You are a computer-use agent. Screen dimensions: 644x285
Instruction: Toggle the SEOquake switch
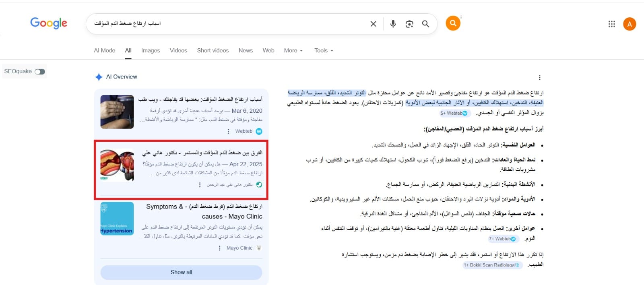[40, 72]
